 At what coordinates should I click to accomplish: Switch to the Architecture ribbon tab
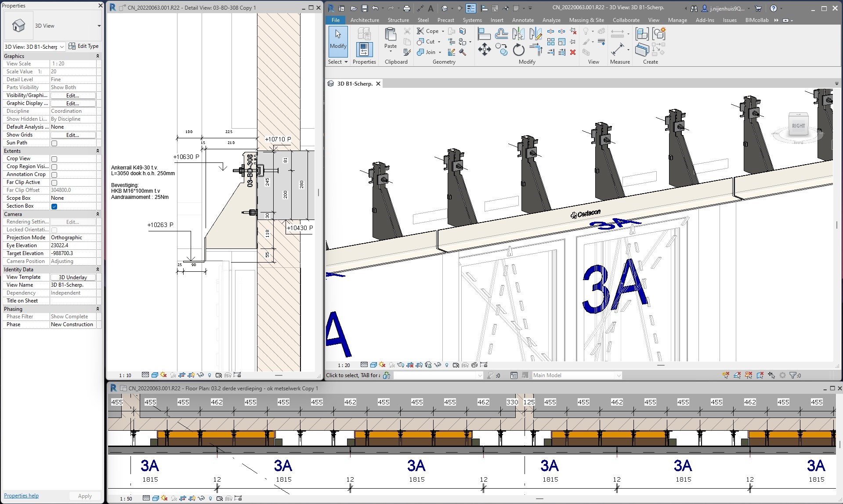click(x=364, y=20)
